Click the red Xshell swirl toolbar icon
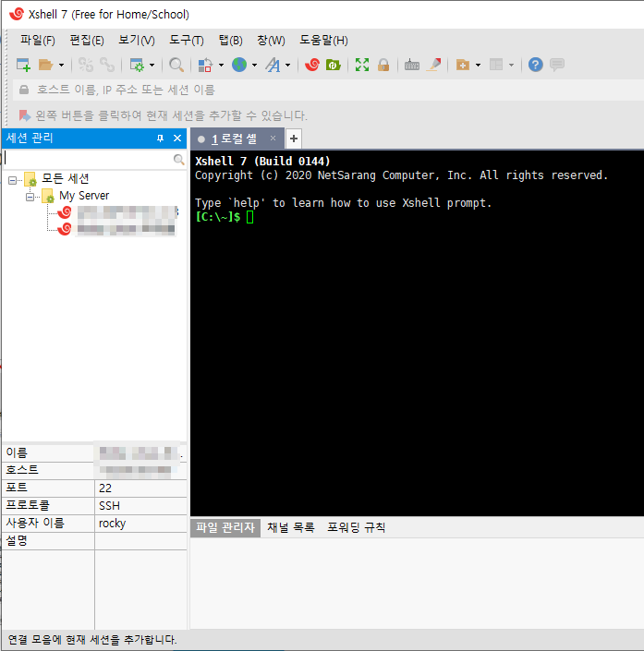Screen dimensions: 644x651 [312, 65]
